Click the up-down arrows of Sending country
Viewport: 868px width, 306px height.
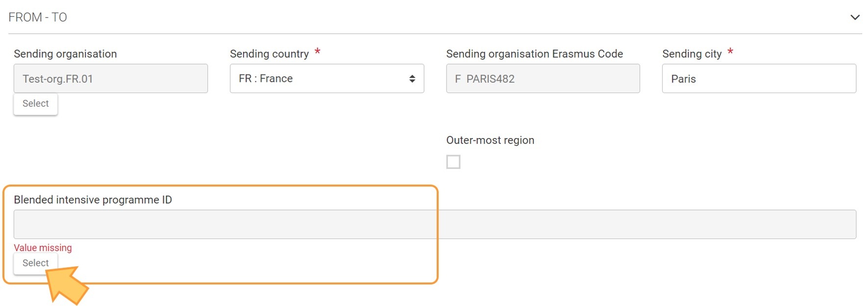412,78
